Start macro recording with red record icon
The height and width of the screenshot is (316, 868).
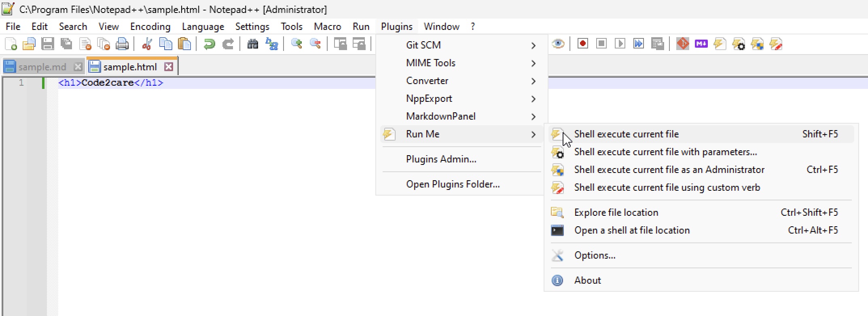(x=583, y=44)
